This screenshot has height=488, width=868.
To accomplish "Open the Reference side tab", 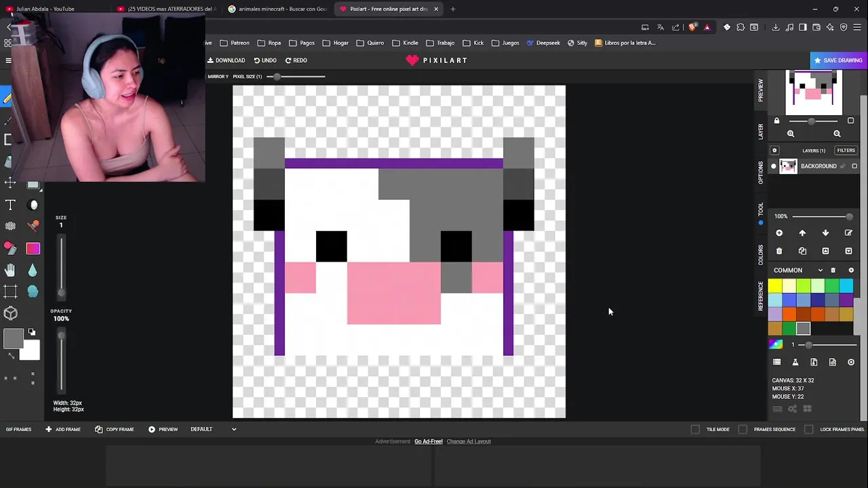I will point(761,296).
